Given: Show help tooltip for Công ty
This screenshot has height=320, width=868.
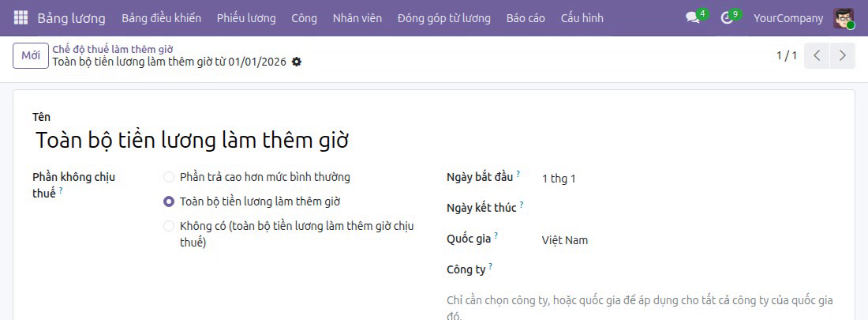Looking at the screenshot, I should point(491,267).
